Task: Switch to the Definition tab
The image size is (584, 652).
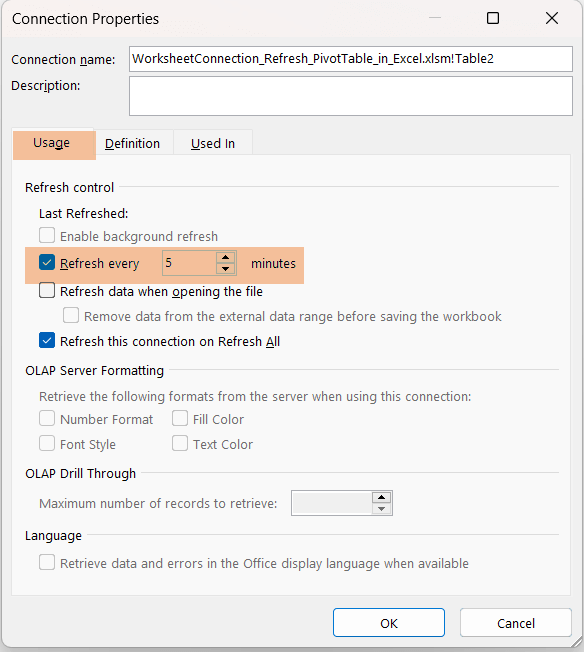Action: [x=133, y=143]
